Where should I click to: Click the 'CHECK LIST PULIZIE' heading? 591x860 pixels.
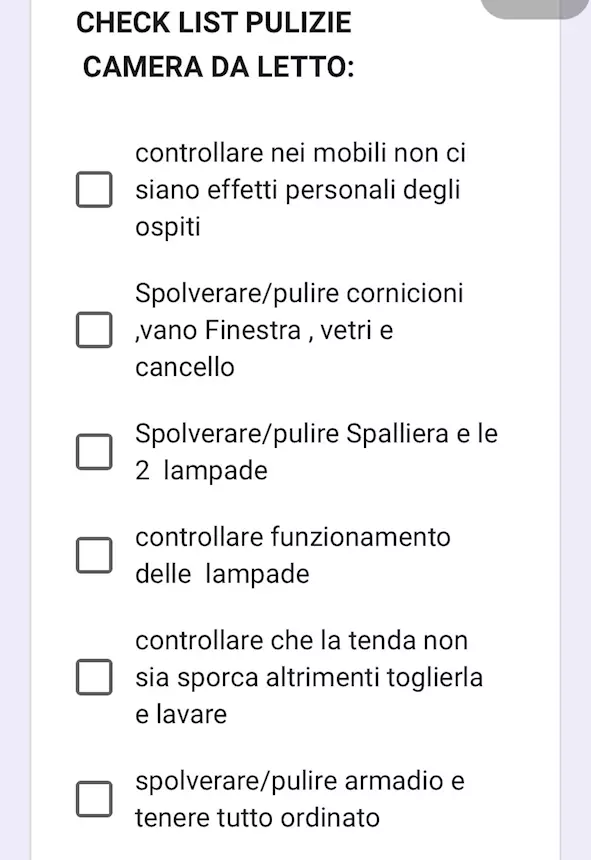214,22
